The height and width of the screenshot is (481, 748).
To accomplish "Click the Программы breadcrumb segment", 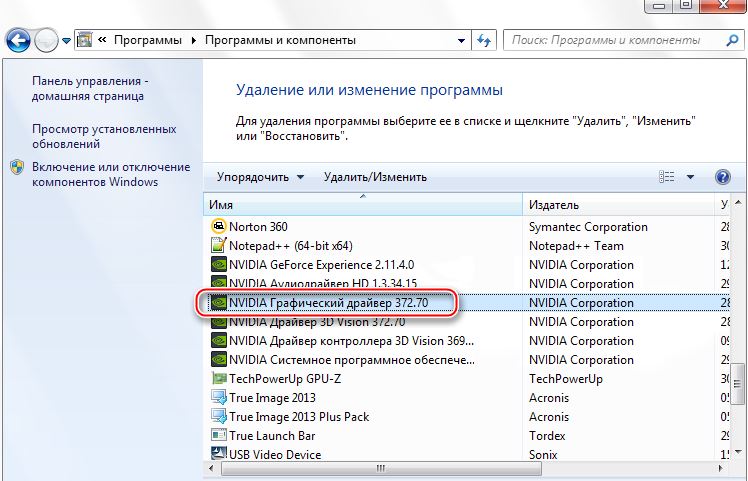I will [x=147, y=40].
